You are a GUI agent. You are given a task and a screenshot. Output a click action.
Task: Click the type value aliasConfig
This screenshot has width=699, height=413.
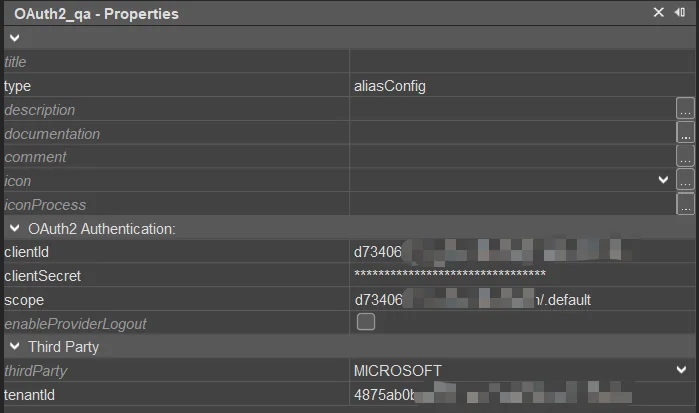click(390, 86)
